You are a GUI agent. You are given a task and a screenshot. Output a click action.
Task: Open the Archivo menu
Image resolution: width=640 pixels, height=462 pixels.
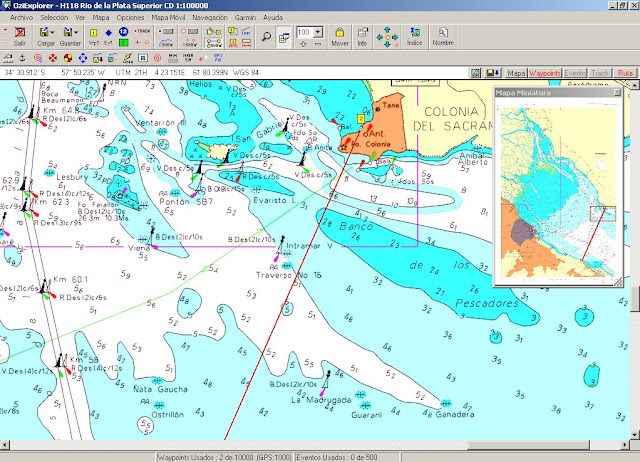tap(22, 18)
